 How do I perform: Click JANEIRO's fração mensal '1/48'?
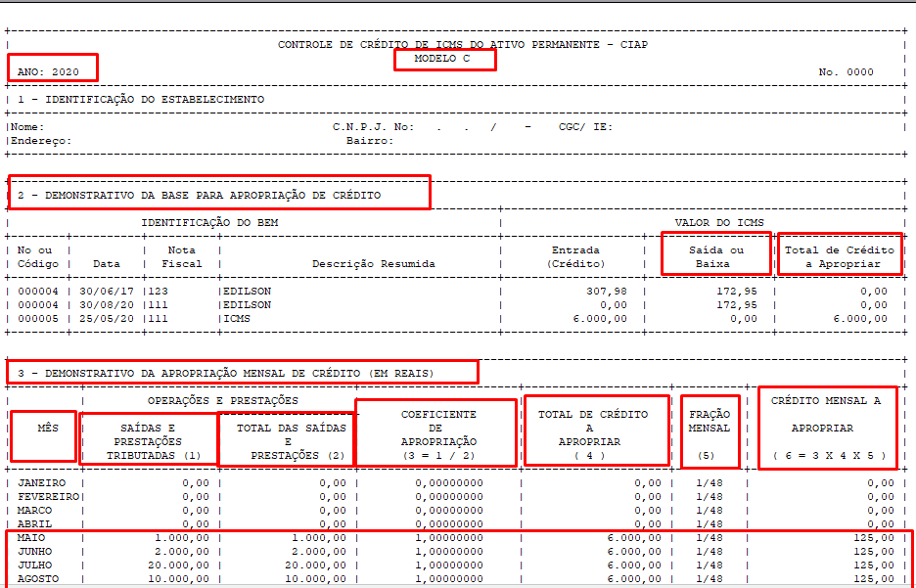[x=710, y=483]
